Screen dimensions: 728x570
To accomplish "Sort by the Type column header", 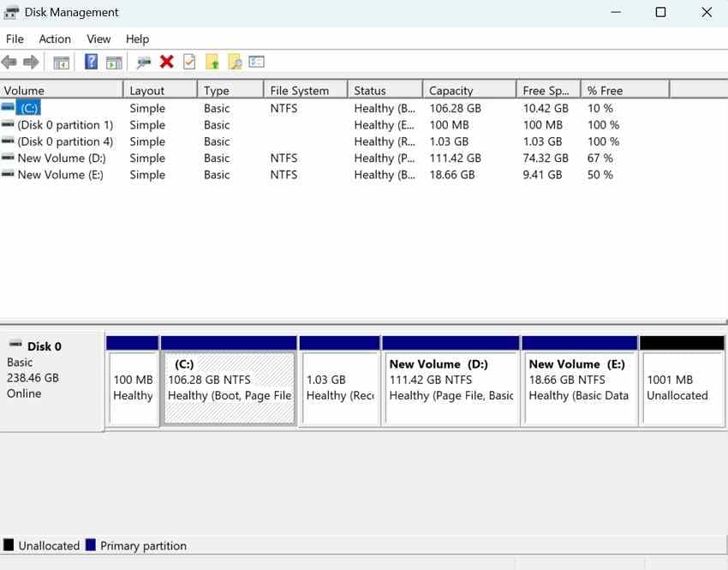I will [x=230, y=90].
